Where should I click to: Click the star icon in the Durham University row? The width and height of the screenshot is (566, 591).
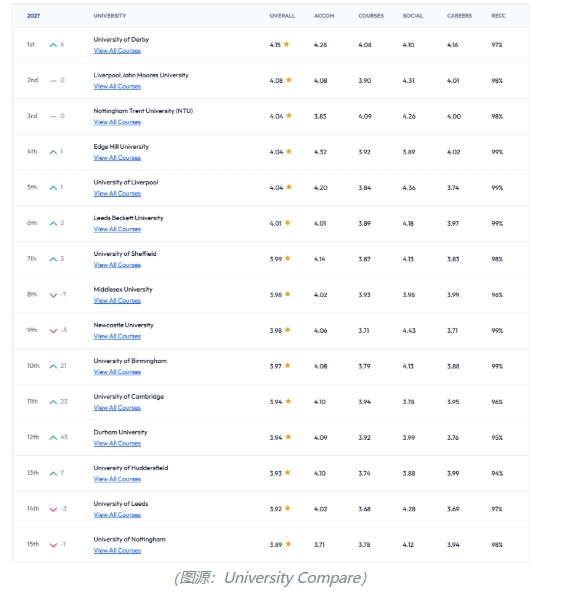click(288, 437)
